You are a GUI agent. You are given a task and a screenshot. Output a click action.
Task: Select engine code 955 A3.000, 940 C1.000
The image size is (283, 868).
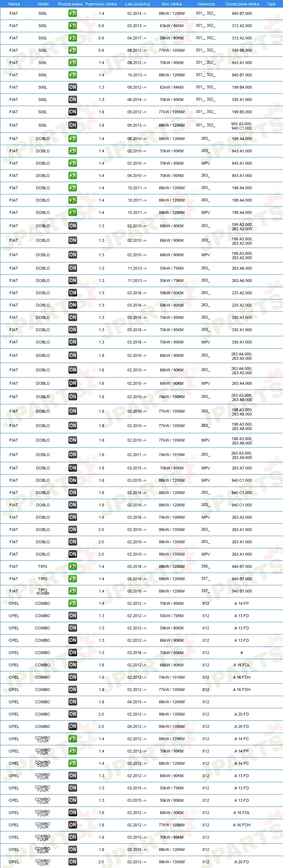(x=242, y=126)
